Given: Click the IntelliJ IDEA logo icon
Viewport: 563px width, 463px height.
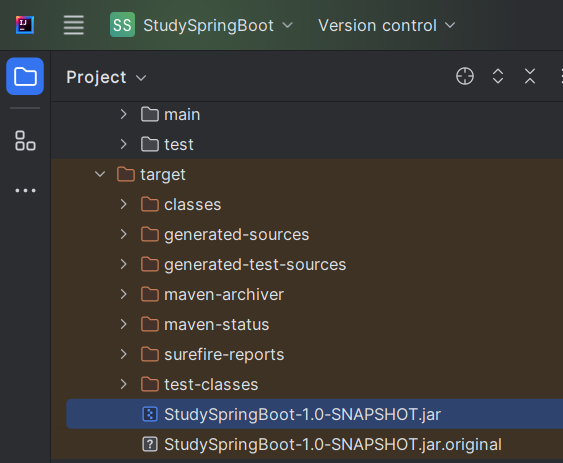Looking at the screenshot, I should click(25, 25).
